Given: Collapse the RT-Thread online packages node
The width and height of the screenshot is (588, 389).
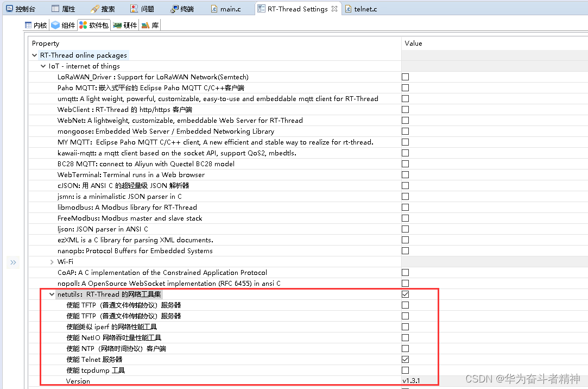Looking at the screenshot, I should pyautogui.click(x=34, y=55).
